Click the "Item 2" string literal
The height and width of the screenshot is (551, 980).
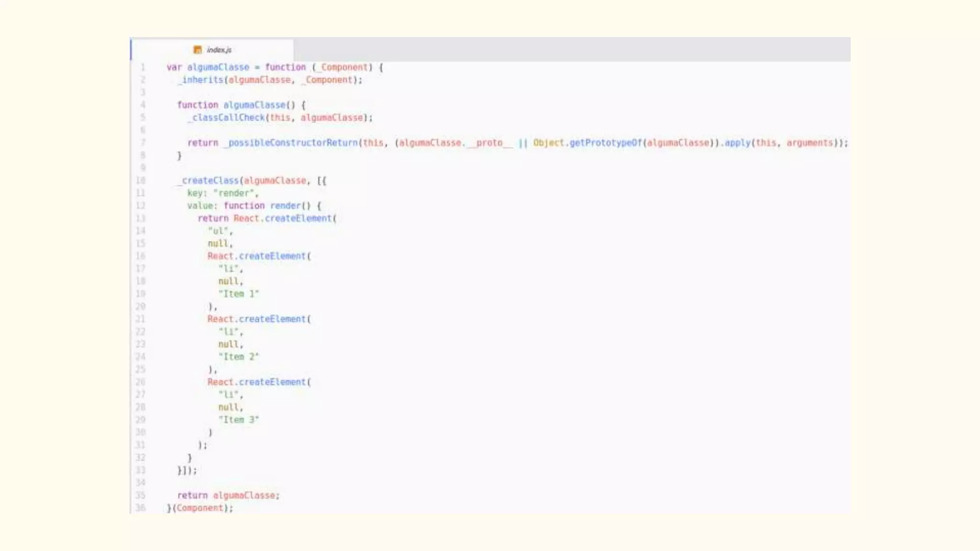(238, 357)
